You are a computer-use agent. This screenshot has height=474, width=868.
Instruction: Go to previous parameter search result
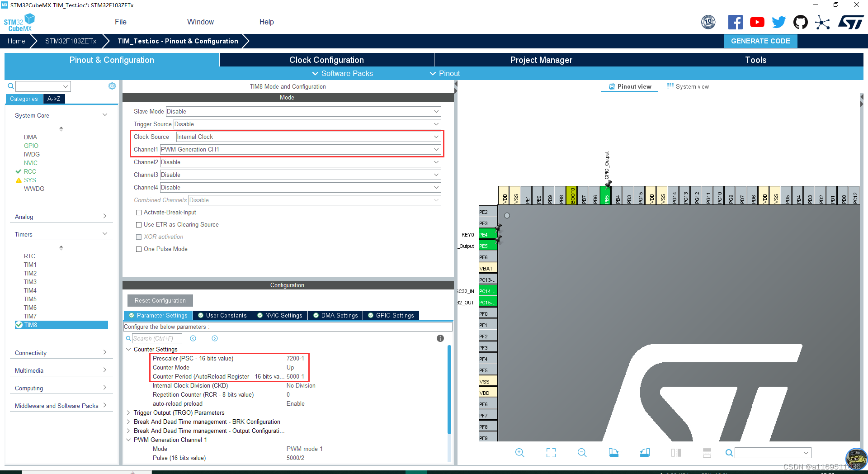193,338
